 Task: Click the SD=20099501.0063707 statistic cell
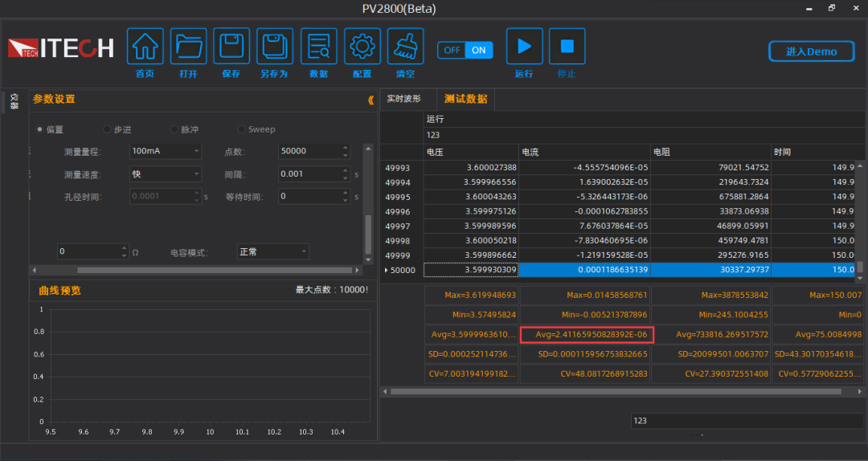[x=710, y=353]
